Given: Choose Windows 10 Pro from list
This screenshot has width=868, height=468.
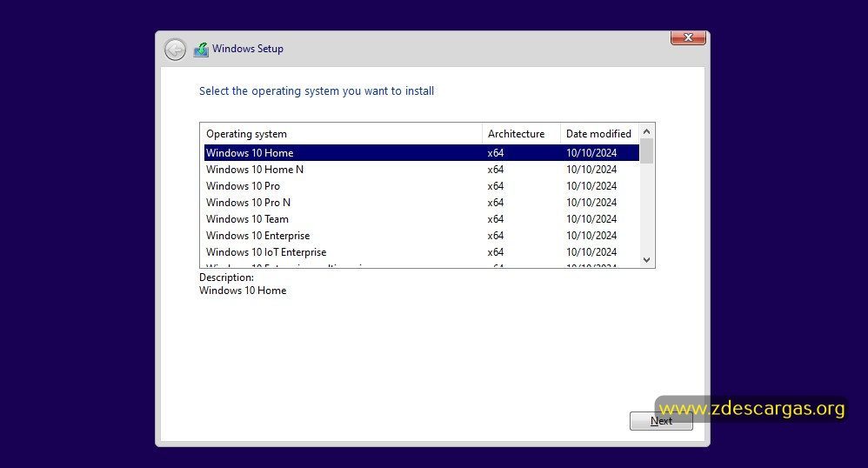Looking at the screenshot, I should [x=422, y=186].
